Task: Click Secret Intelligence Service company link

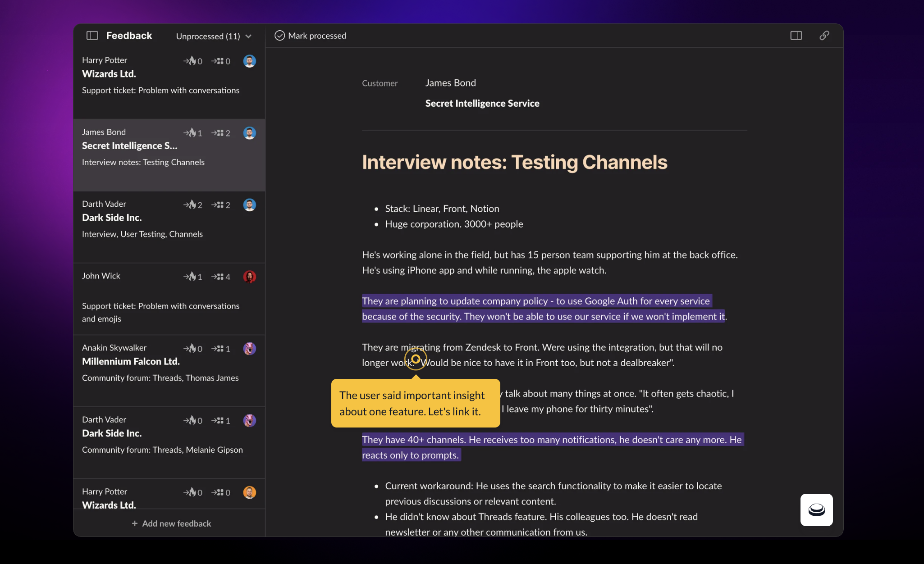Action: pos(482,103)
